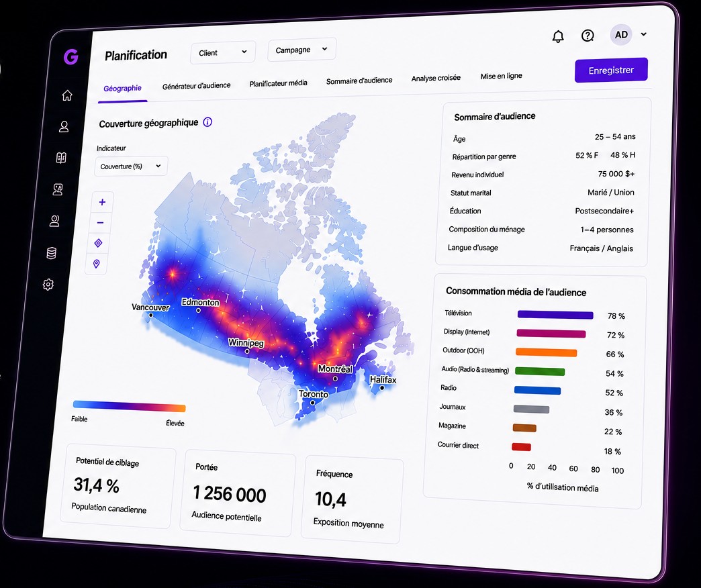Click the purple G logo
The height and width of the screenshot is (588, 701).
(71, 57)
